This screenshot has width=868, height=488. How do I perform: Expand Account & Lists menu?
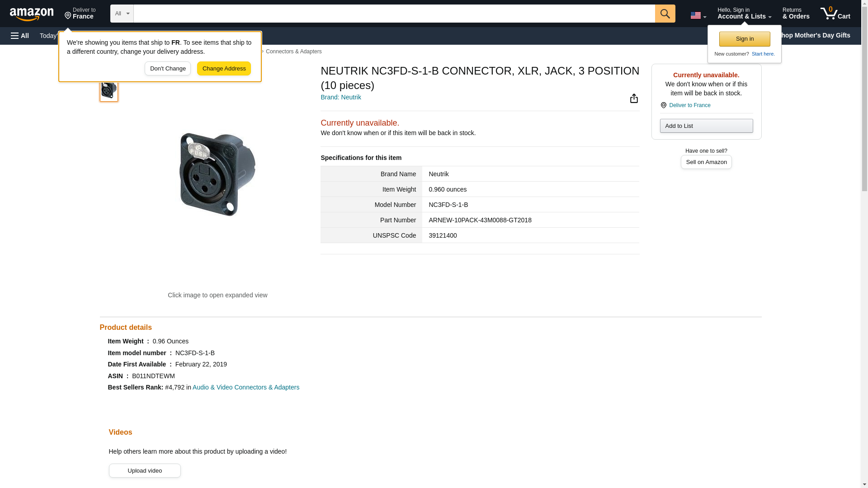coord(744,14)
